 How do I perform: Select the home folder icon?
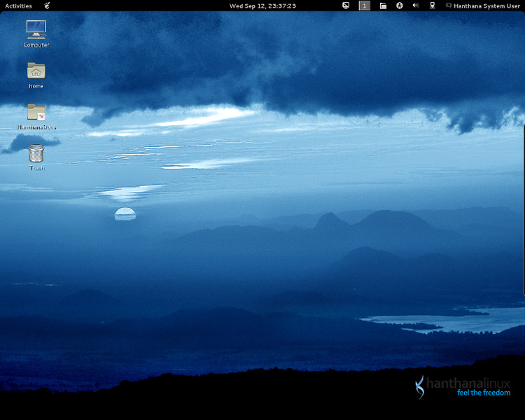click(x=36, y=71)
